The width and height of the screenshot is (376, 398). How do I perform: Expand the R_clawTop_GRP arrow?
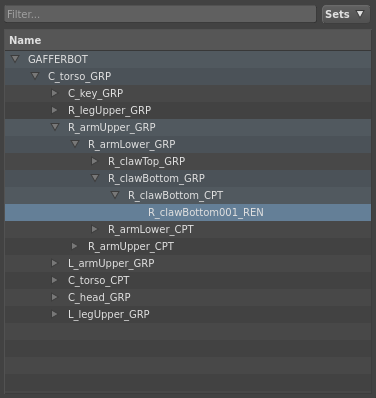point(94,161)
